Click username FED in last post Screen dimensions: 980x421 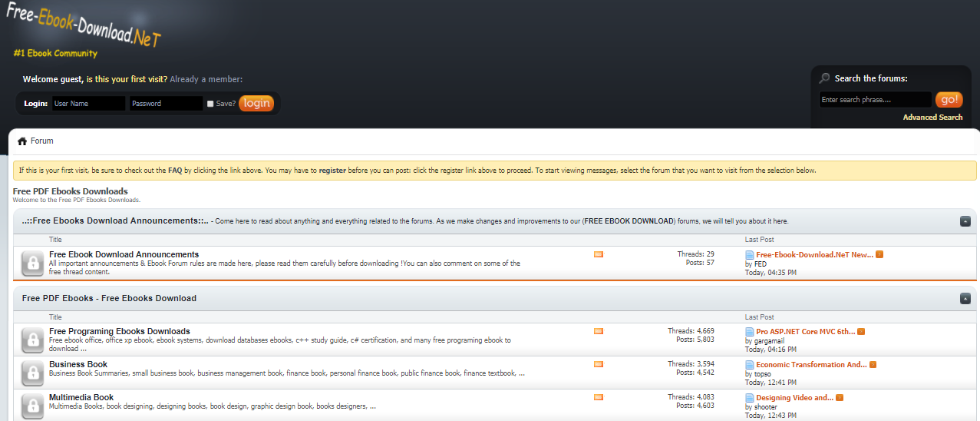761,264
